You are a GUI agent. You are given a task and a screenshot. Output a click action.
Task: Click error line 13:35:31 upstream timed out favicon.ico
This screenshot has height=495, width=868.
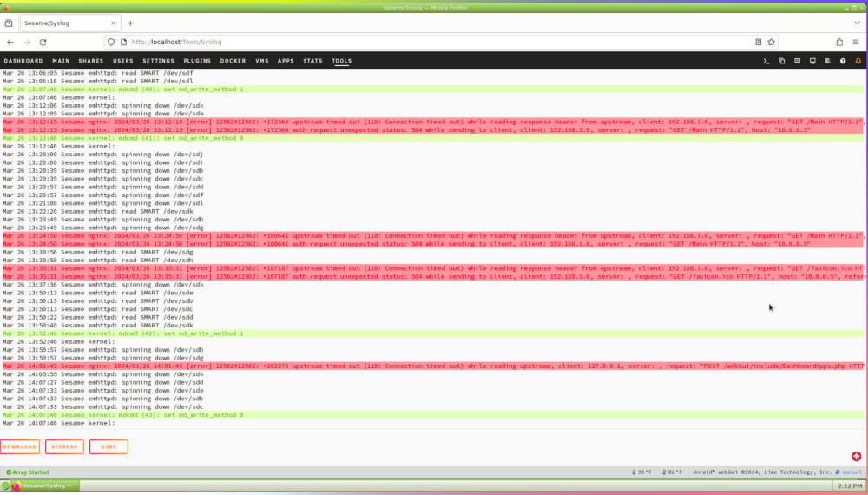coord(431,268)
